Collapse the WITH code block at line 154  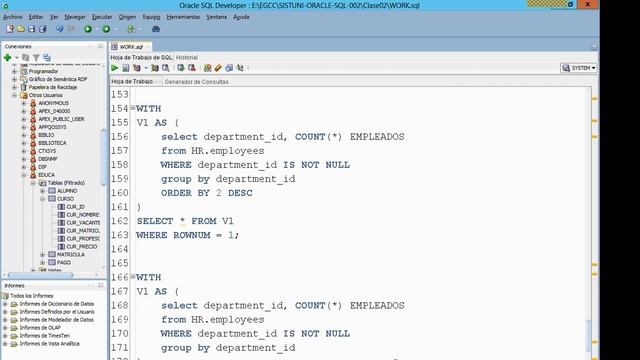pos(133,108)
